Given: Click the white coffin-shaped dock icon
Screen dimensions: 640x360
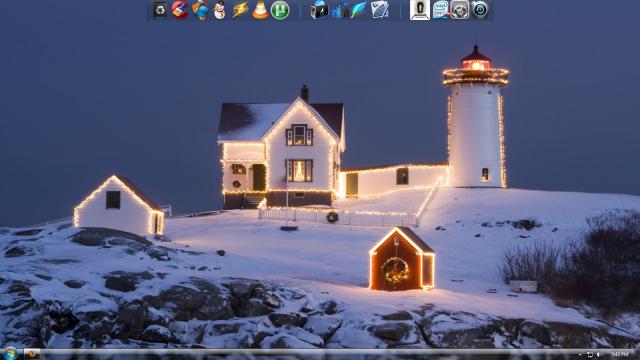Looking at the screenshot, I should 420,10.
